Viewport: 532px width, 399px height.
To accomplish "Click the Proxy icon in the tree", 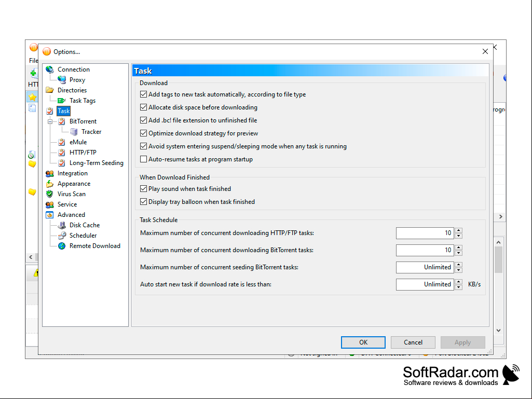I will pyautogui.click(x=62, y=80).
